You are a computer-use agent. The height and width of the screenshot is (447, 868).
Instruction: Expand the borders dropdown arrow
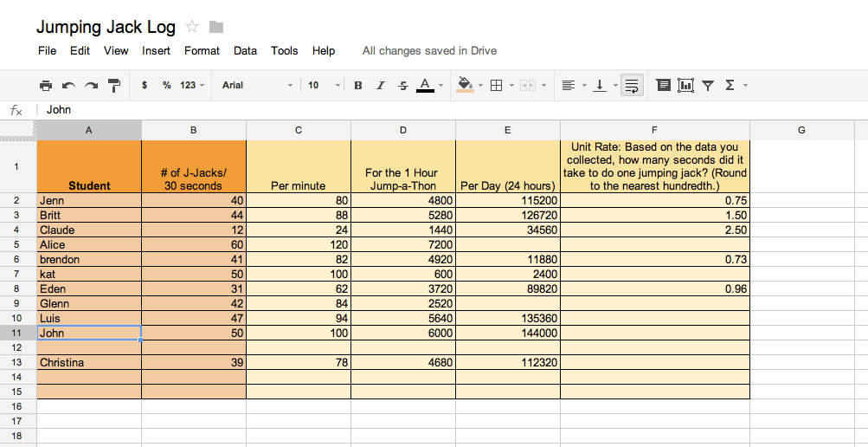point(511,85)
